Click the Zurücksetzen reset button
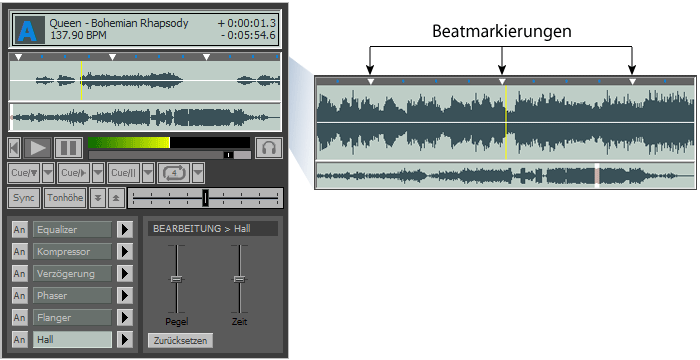This screenshot has width=700, height=360. click(180, 340)
